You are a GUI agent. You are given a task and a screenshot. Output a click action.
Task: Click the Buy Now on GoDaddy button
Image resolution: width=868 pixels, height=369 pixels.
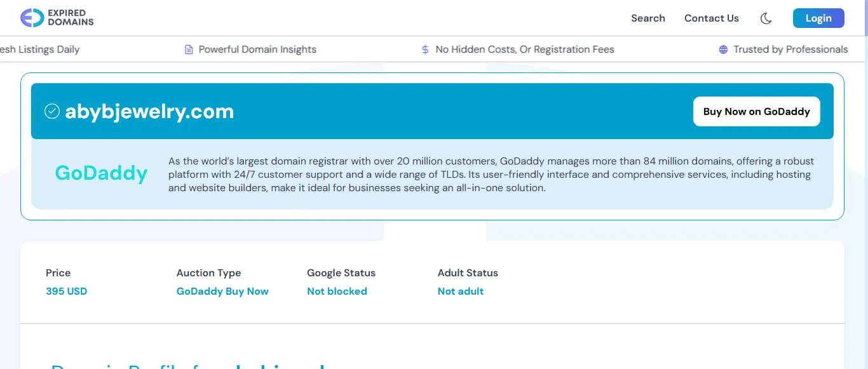pos(756,112)
